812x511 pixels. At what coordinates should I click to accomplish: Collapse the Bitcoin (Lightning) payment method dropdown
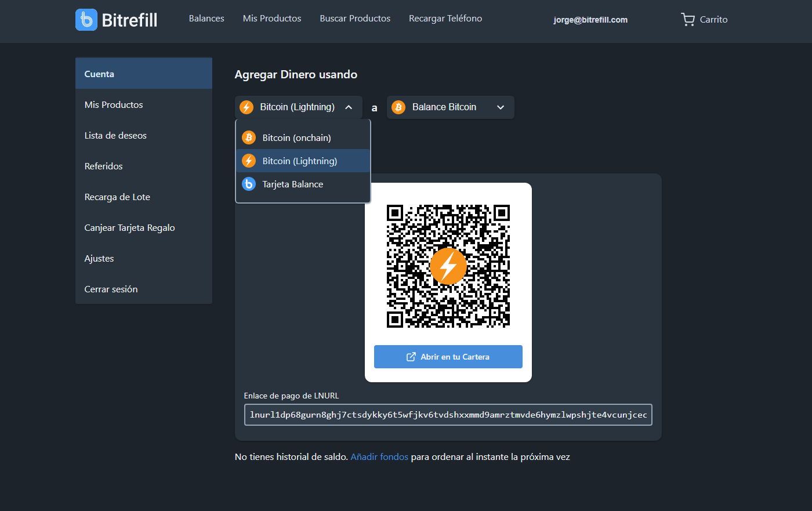click(299, 107)
